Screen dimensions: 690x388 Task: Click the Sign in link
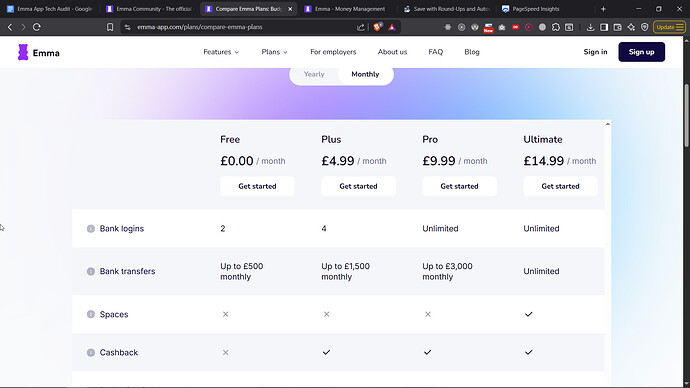(x=595, y=52)
